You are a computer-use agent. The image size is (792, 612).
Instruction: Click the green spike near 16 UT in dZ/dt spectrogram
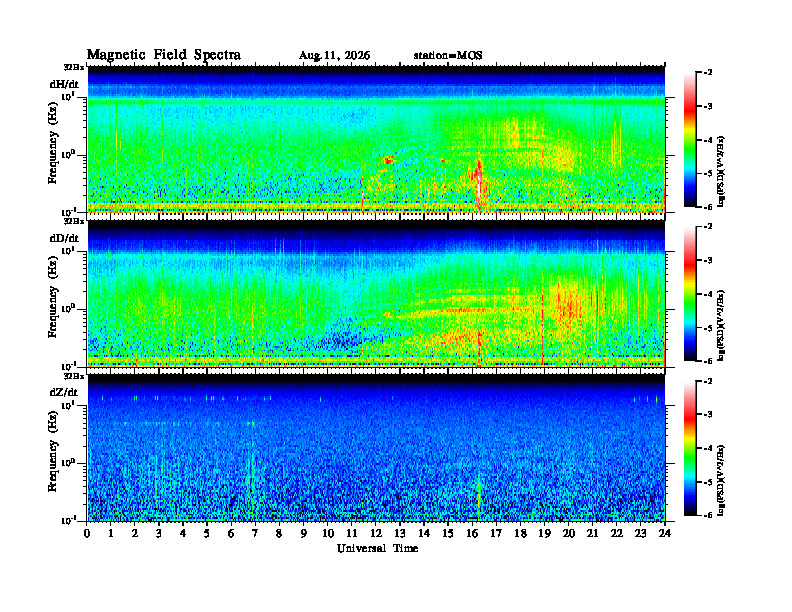(479, 497)
